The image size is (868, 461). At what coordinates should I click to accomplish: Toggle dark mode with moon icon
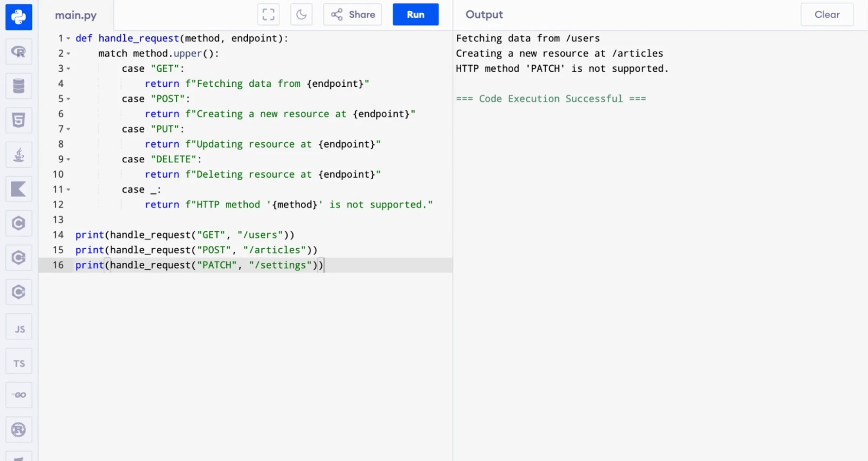coord(301,15)
